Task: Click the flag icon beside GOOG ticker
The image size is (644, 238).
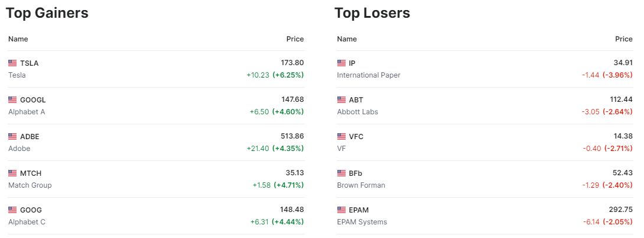Action: [x=12, y=210]
